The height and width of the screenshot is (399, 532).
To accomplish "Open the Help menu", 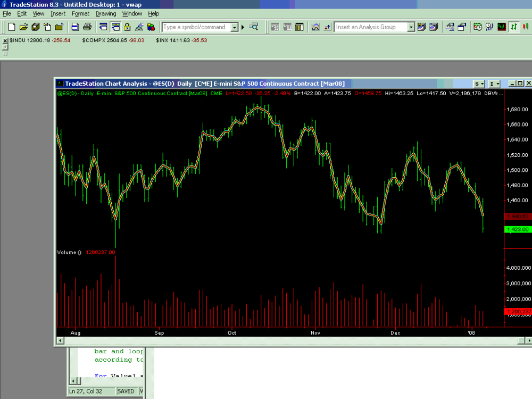I will tap(153, 14).
